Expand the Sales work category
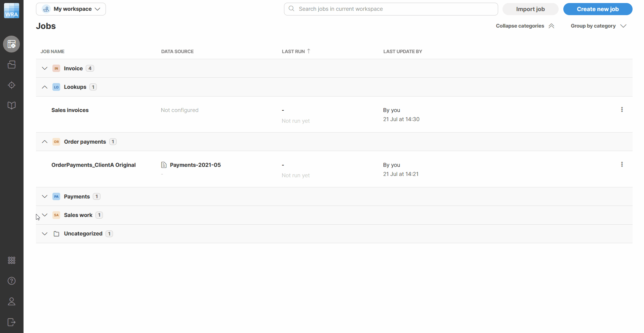Screen dimensions: 644x333 pyautogui.click(x=44, y=215)
